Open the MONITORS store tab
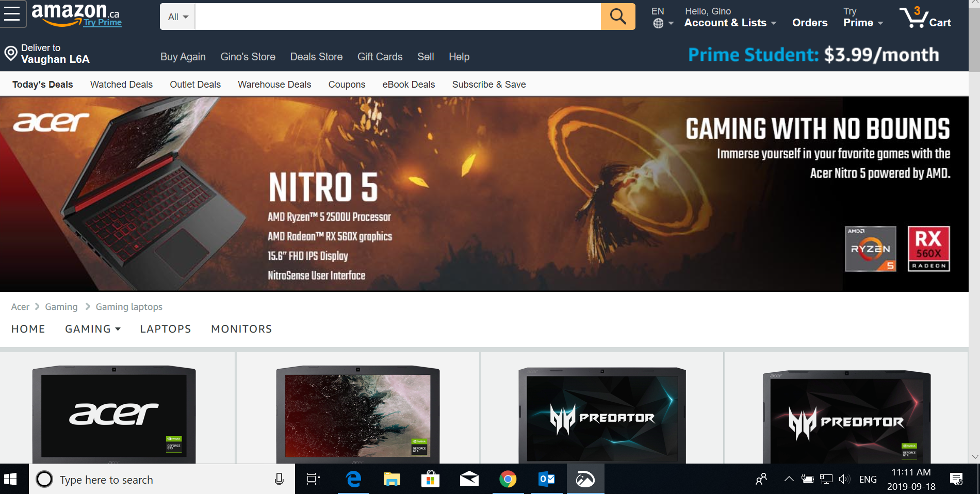This screenshot has height=494, width=980. click(x=241, y=329)
